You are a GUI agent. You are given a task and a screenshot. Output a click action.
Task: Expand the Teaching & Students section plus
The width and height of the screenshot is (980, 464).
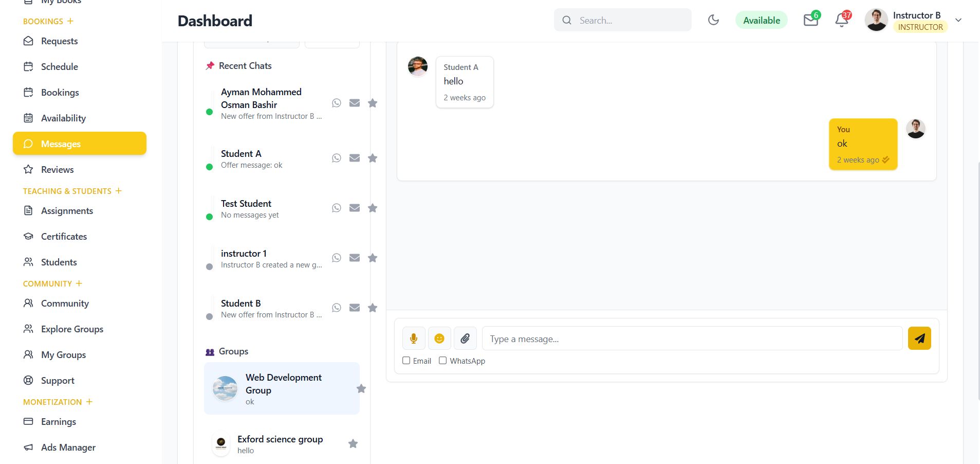[x=119, y=191]
